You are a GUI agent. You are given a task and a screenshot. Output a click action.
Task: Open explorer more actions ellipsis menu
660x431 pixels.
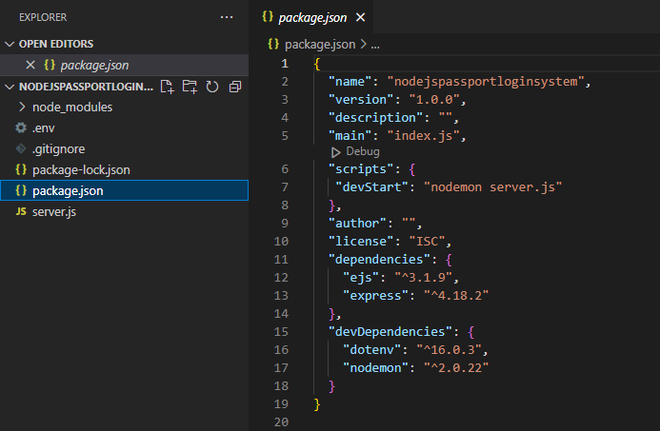click(x=226, y=18)
